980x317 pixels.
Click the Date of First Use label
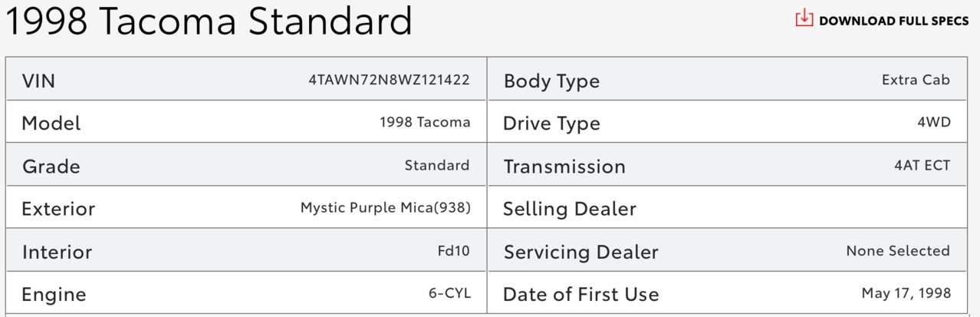pos(581,295)
